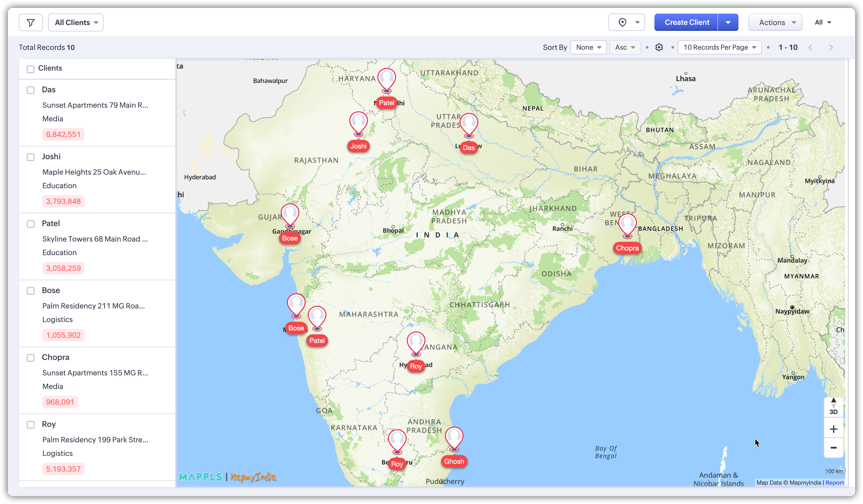Click the Report link on map
The width and height of the screenshot is (863, 504).
834,483
